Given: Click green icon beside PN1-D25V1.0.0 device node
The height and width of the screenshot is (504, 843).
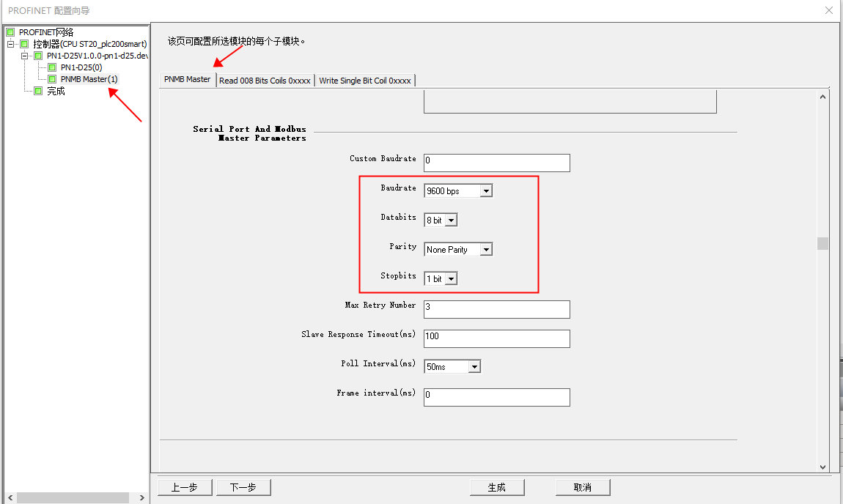Looking at the screenshot, I should click(38, 56).
